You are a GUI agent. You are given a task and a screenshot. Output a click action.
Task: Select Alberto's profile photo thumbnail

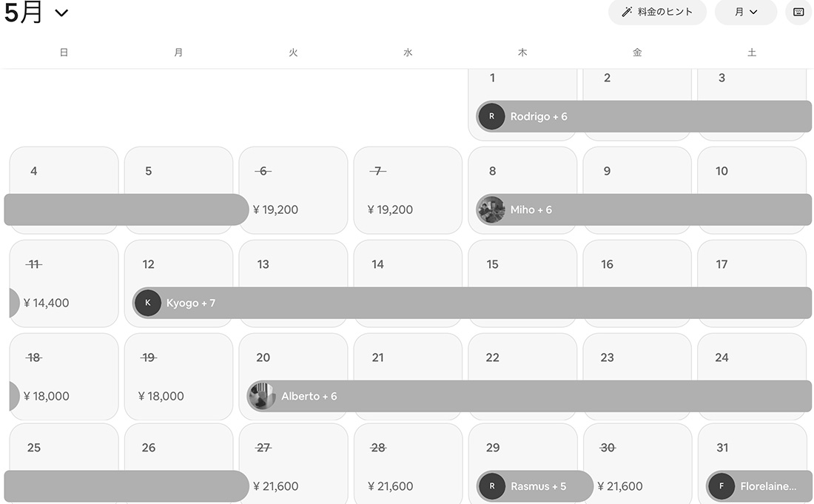tap(262, 396)
